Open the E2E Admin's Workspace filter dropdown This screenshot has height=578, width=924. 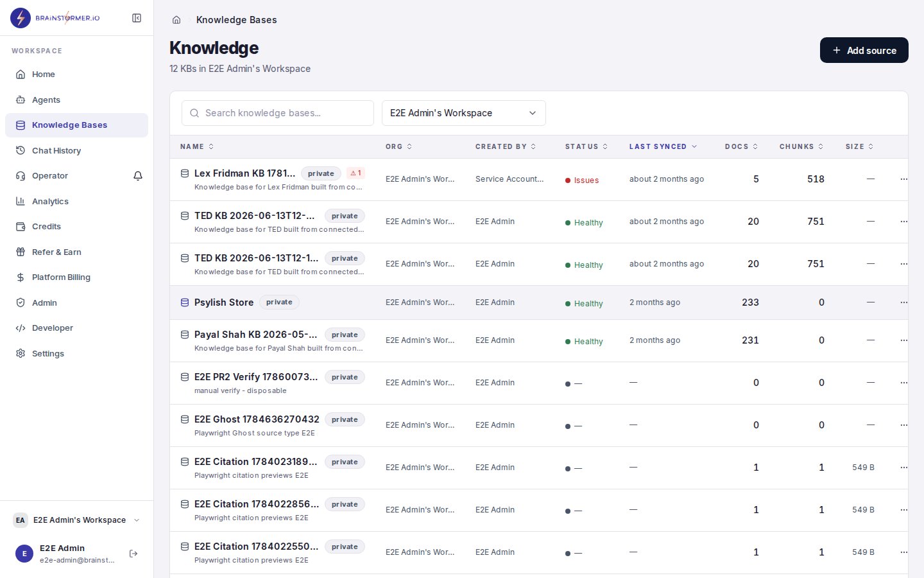[464, 113]
